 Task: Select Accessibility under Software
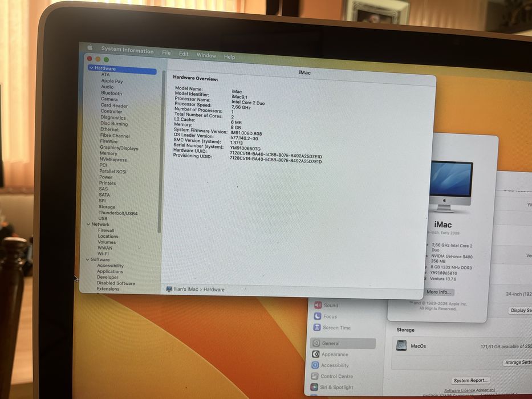click(110, 266)
